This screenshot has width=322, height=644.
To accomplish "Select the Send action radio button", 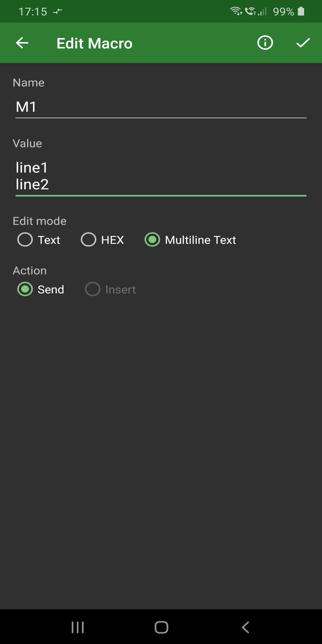I will coord(25,289).
